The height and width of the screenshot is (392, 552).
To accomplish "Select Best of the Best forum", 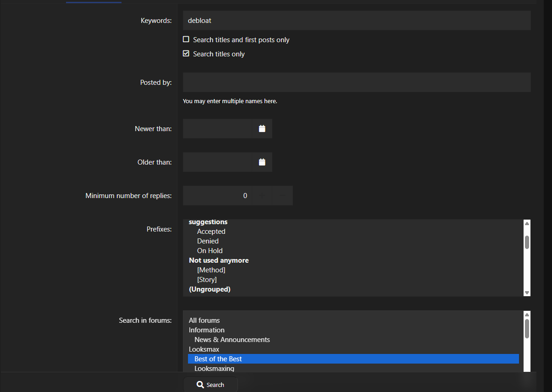I will [x=353, y=359].
